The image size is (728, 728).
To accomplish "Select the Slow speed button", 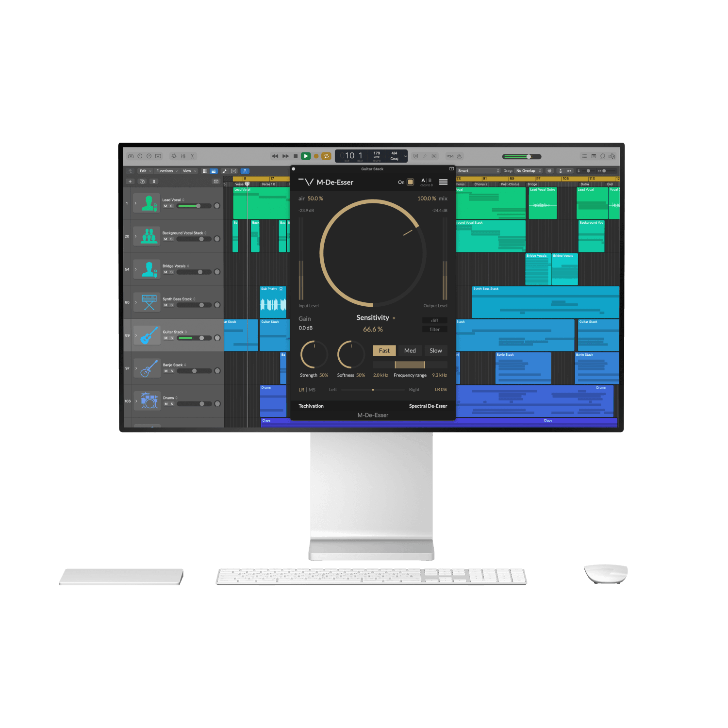I will click(x=436, y=350).
